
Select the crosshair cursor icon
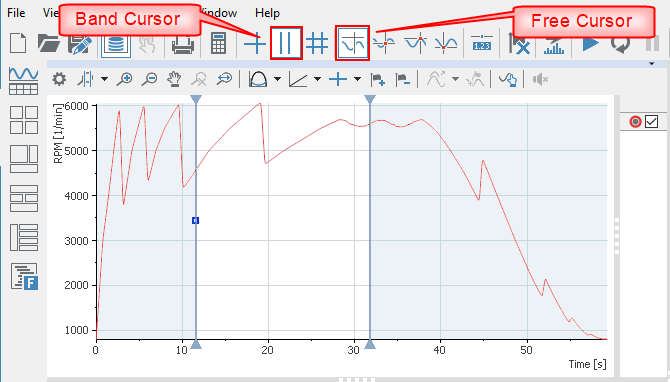(255, 43)
